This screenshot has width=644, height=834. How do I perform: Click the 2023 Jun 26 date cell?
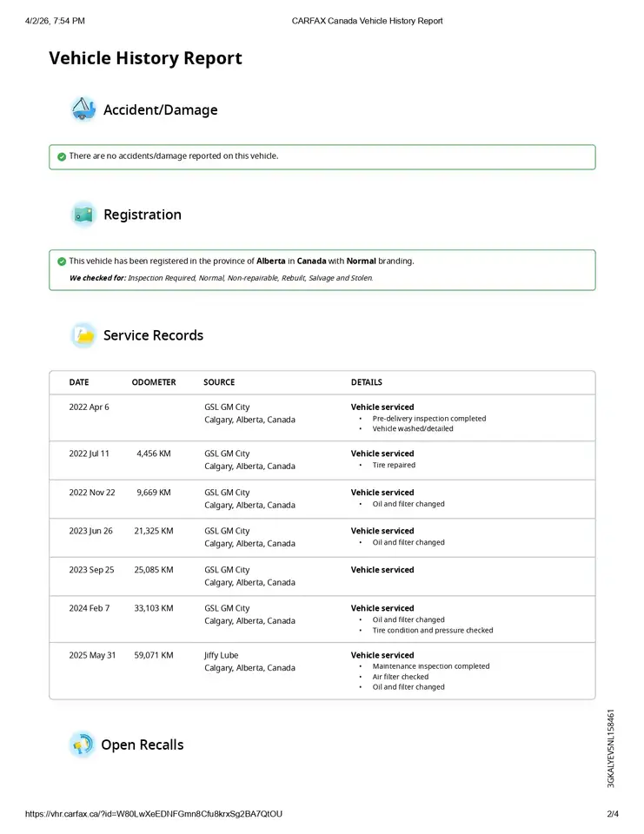(91, 531)
